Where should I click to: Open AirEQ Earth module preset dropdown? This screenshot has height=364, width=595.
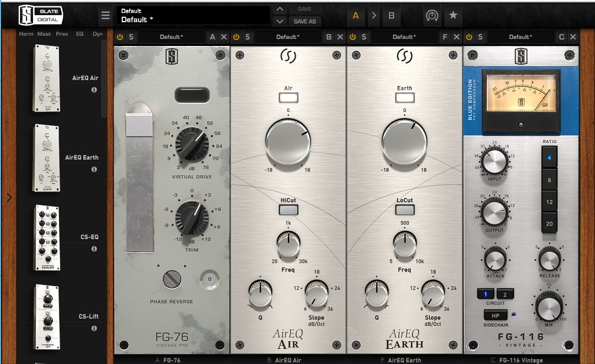404,37
